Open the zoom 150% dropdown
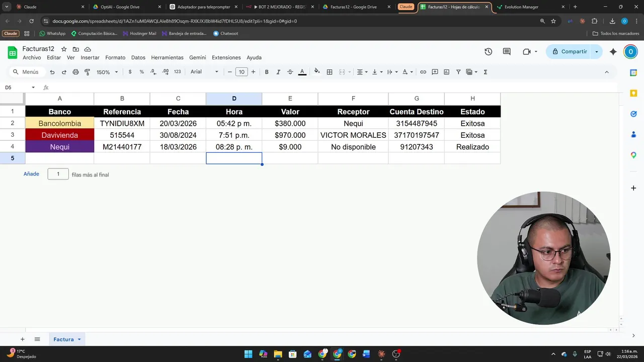Viewport: 644px width, 362px height. (107, 72)
